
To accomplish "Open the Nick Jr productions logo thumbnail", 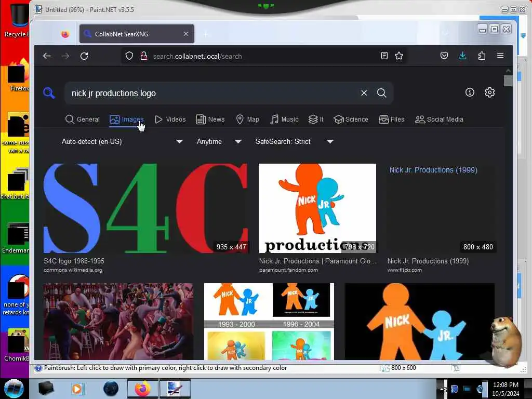I will tap(317, 208).
